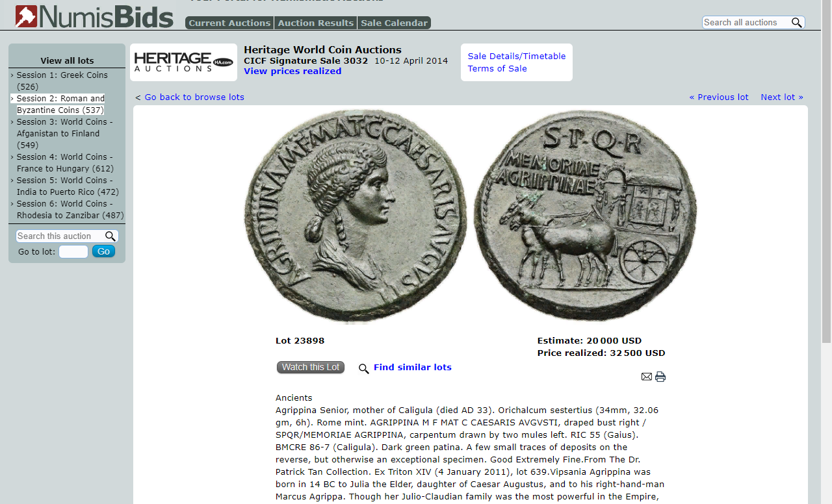Screen dimensions: 832x504
Task: Click the Find similar lots magnifier icon
Action: [364, 369]
